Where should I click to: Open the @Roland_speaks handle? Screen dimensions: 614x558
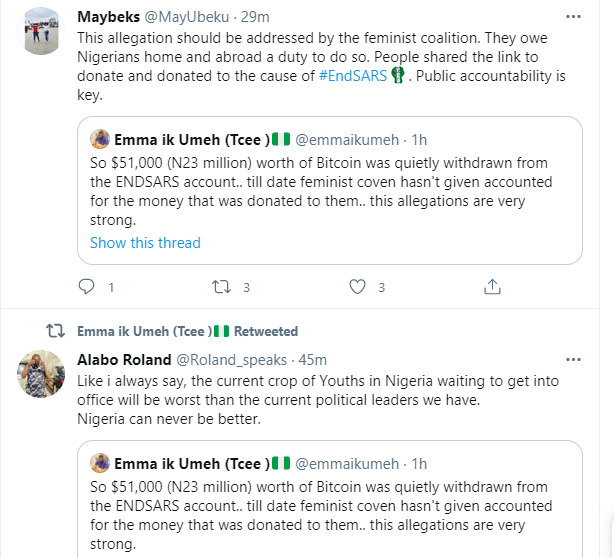pos(234,359)
